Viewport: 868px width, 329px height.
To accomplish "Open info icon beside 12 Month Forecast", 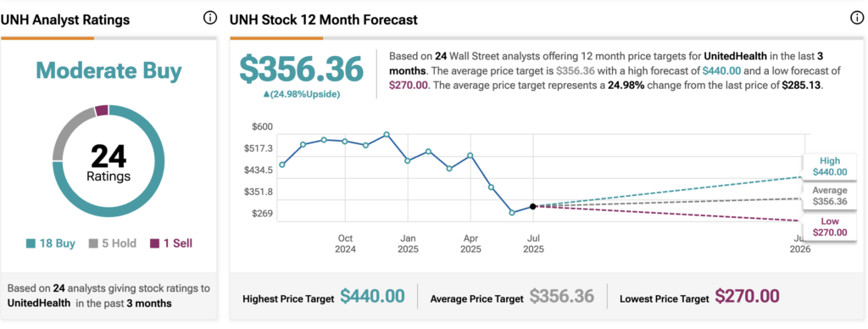I will coord(856,19).
